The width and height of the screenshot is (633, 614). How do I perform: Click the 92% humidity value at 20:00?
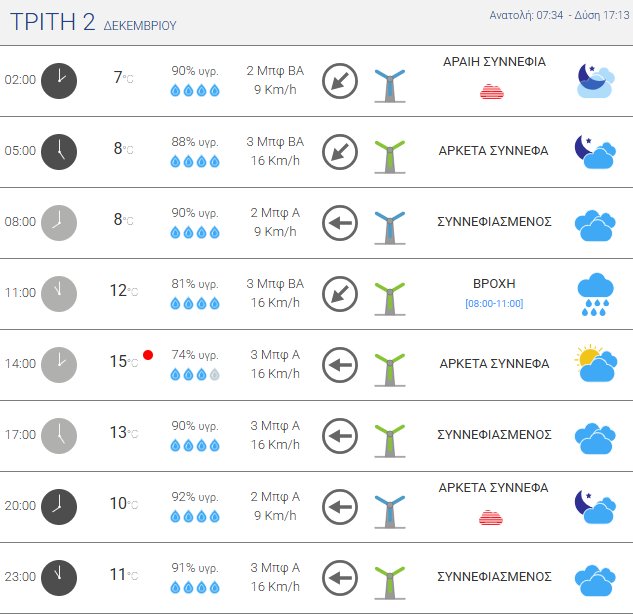(194, 494)
